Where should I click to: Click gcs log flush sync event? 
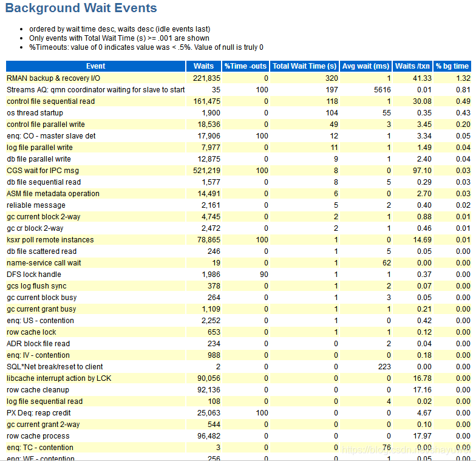point(36,285)
